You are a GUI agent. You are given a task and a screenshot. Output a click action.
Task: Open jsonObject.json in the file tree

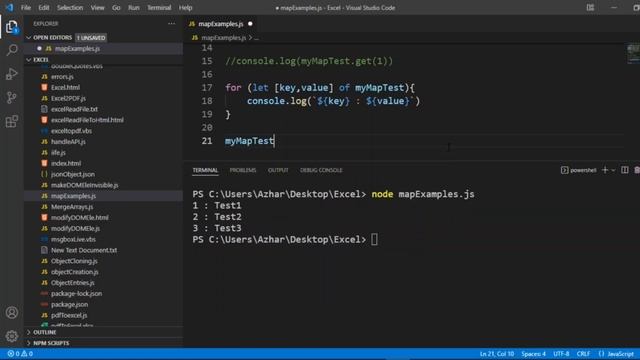click(73, 174)
